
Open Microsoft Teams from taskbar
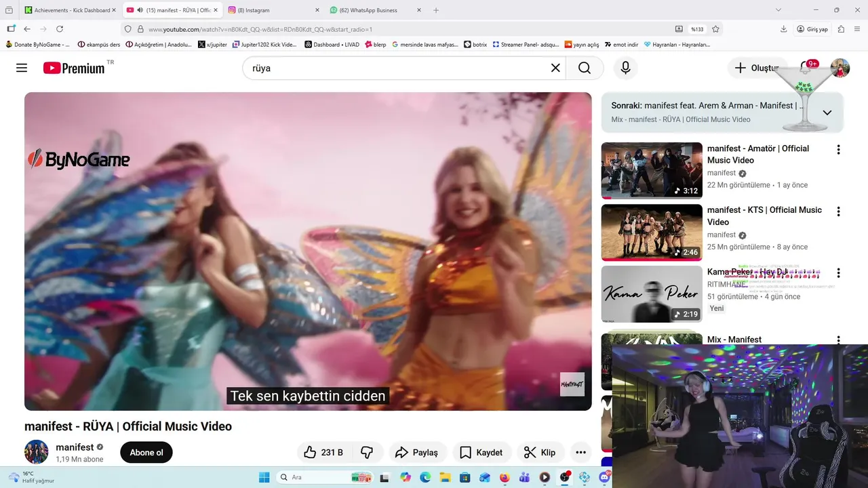coord(524,477)
